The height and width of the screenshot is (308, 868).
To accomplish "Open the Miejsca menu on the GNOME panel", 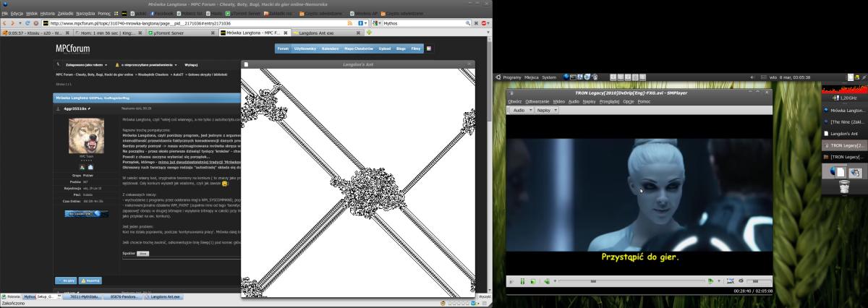I will [531, 77].
